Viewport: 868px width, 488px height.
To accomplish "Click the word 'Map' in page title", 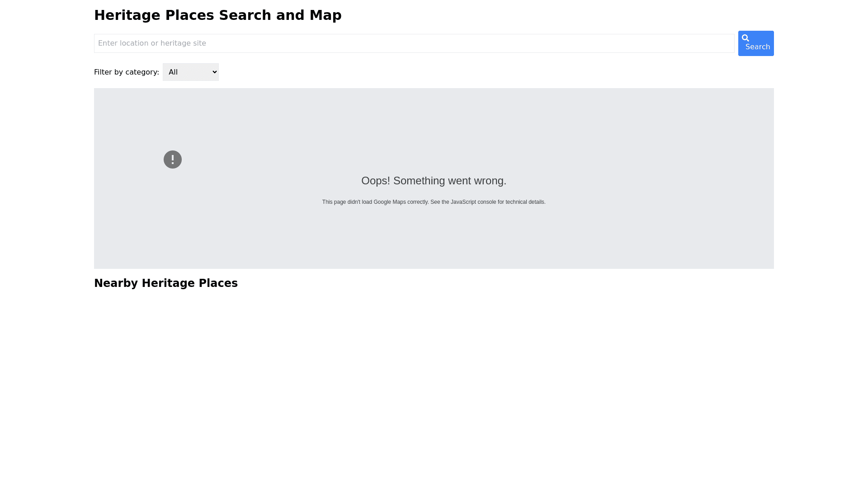I will click(325, 15).
